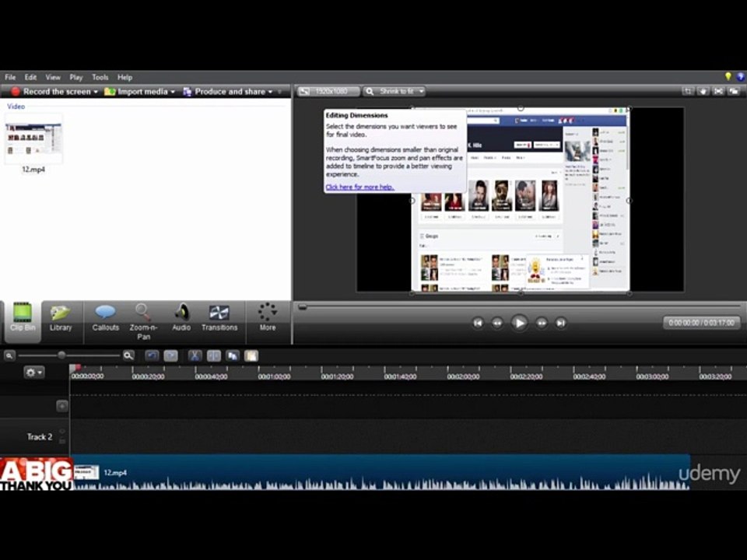
Task: Click the 0:00:00:00 / 0:03:17:00 time display
Action: coord(701,323)
